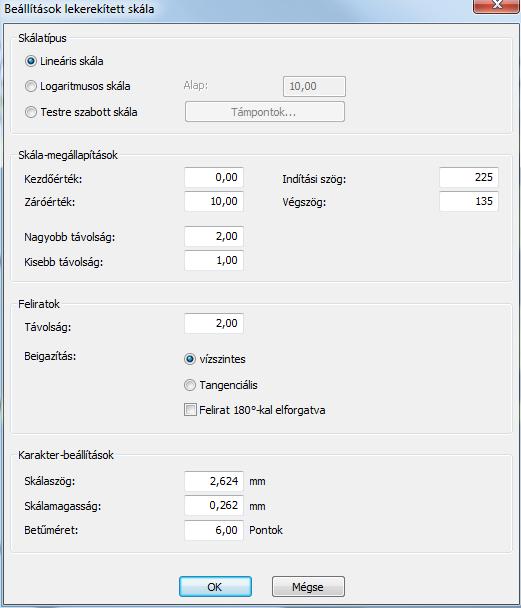Viewport: 521px width, 608px height.
Task: Click the Betűméret input field
Action: click(214, 530)
